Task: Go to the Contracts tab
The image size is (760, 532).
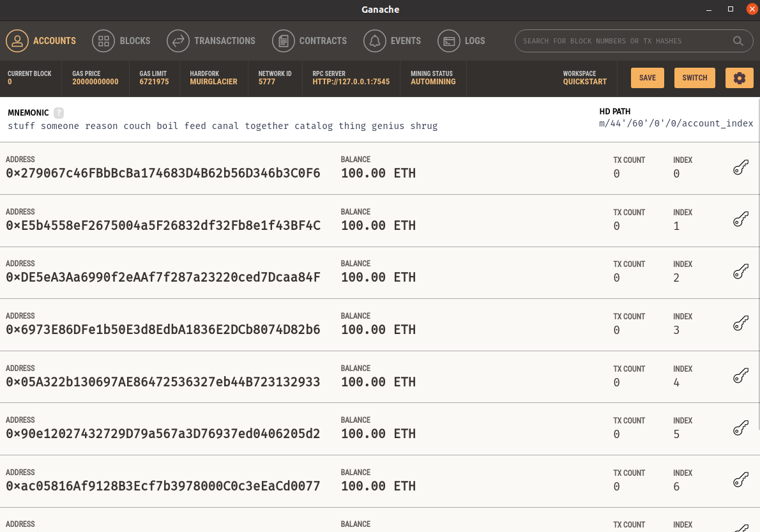Action: (x=309, y=41)
